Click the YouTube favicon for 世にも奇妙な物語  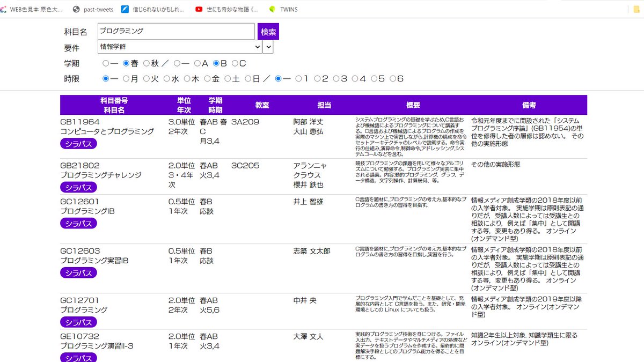[x=198, y=9]
